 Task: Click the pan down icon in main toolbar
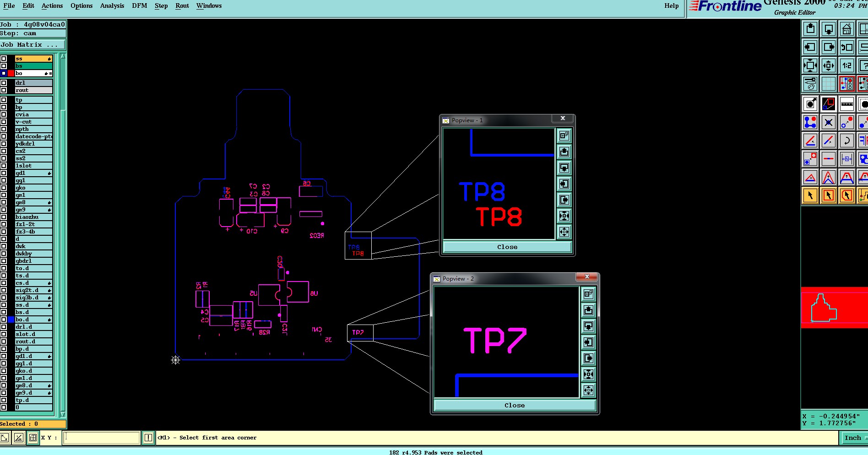[829, 29]
